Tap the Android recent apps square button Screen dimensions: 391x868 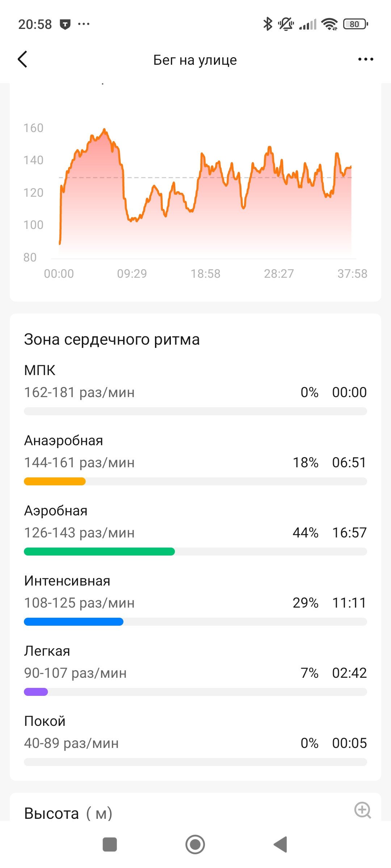tap(110, 844)
